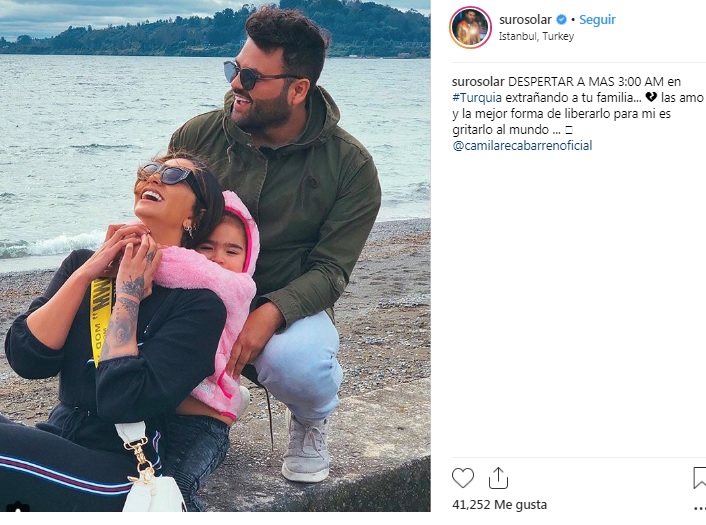Open the share arrow icon
Viewport: 706px width, 525px height.
[x=498, y=478]
